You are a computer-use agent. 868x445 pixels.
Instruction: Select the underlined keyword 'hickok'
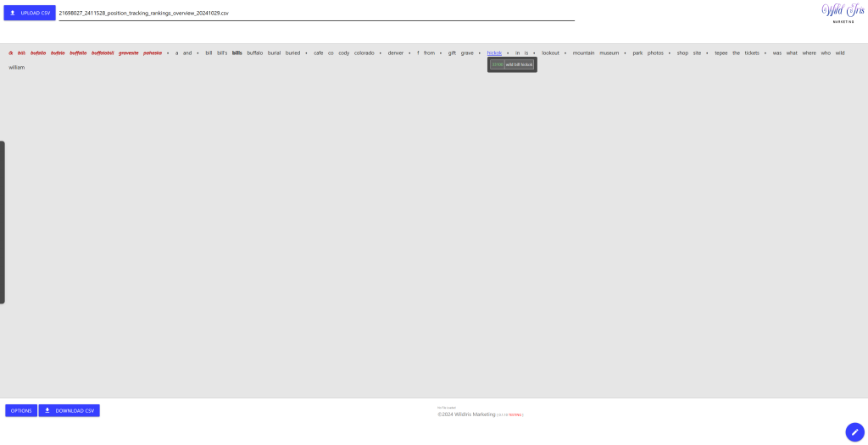494,53
